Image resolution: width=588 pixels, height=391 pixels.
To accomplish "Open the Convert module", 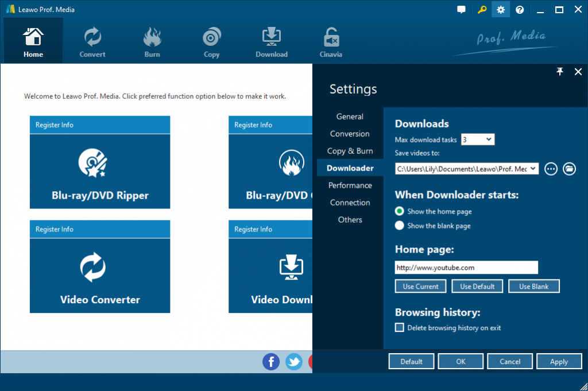I will click(x=92, y=40).
